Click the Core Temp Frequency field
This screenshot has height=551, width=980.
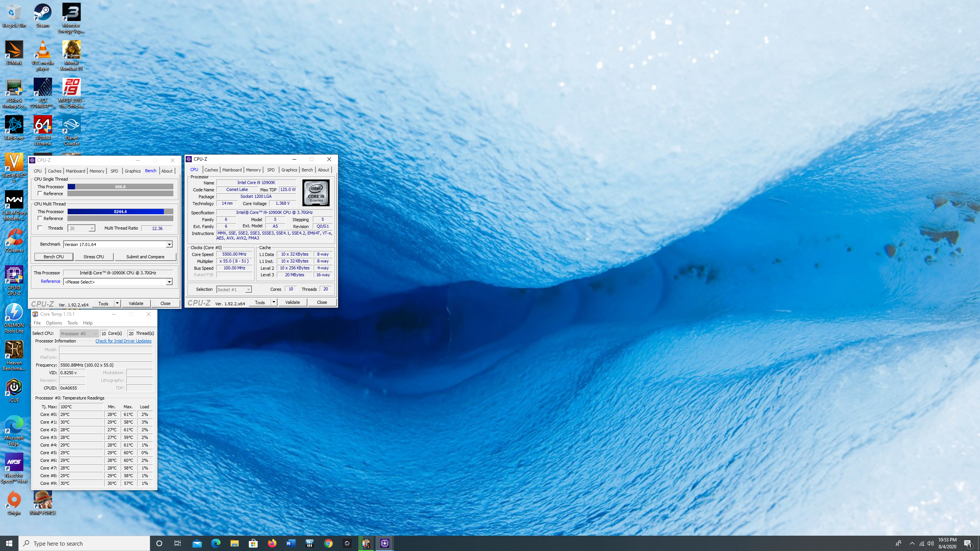tap(106, 365)
